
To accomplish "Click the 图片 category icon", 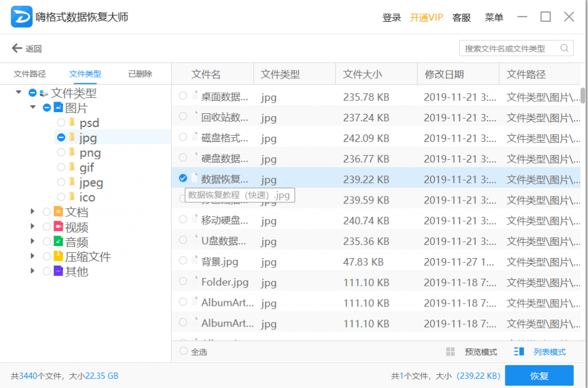I will (58, 107).
